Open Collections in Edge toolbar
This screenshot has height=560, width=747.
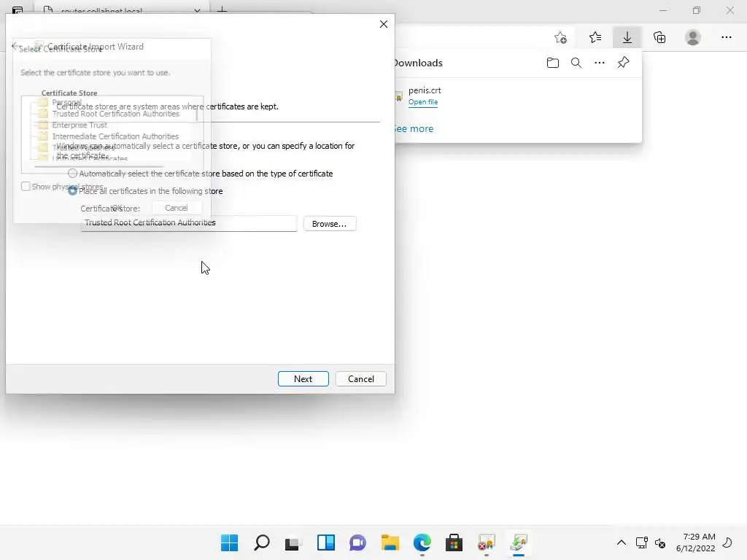coord(659,38)
